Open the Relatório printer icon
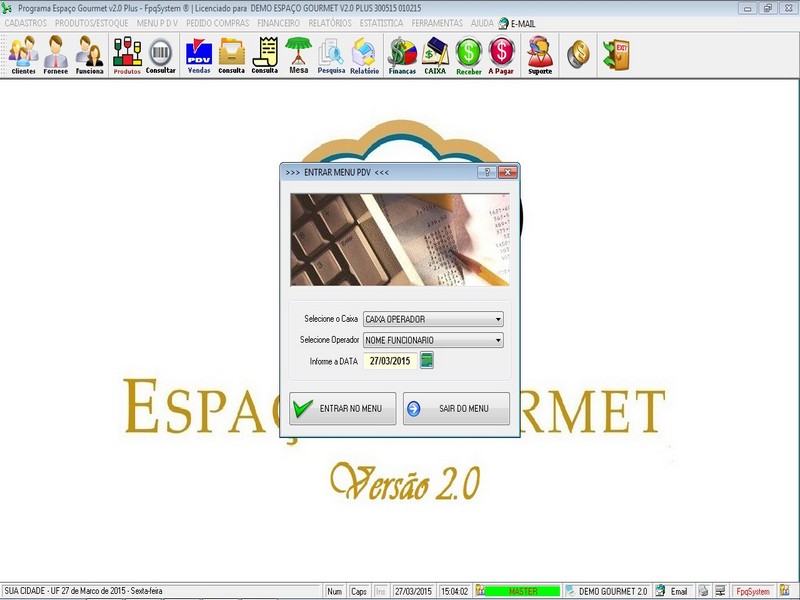Viewport: 800px width, 600px height. (364, 55)
